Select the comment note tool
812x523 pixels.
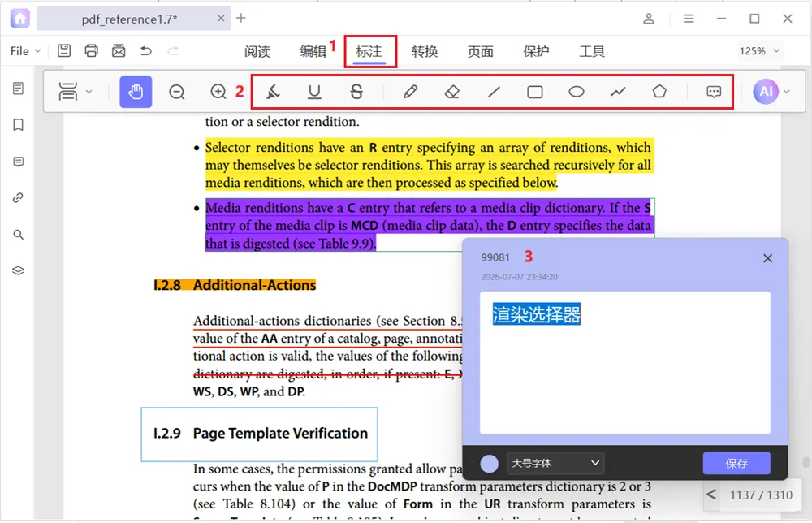[714, 92]
